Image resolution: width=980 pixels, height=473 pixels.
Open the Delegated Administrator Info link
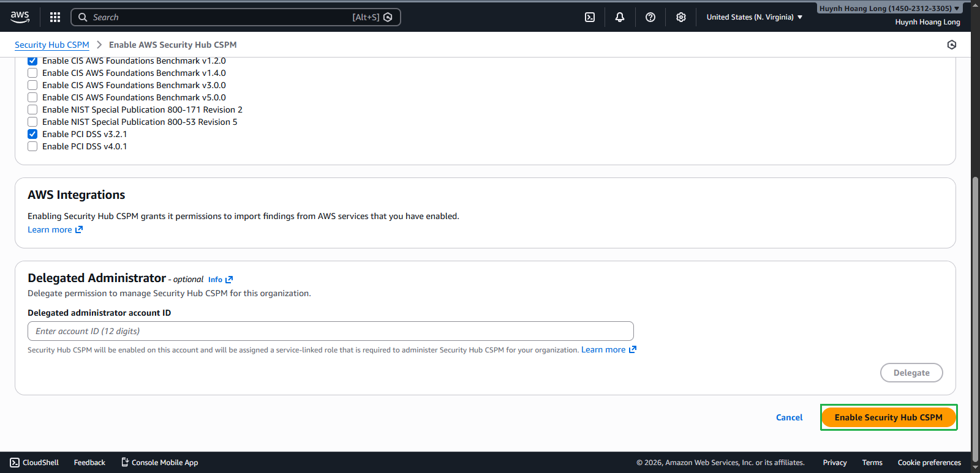[220, 280]
